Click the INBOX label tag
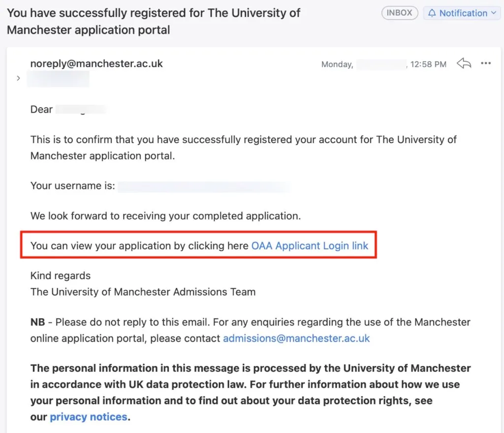 tap(399, 13)
